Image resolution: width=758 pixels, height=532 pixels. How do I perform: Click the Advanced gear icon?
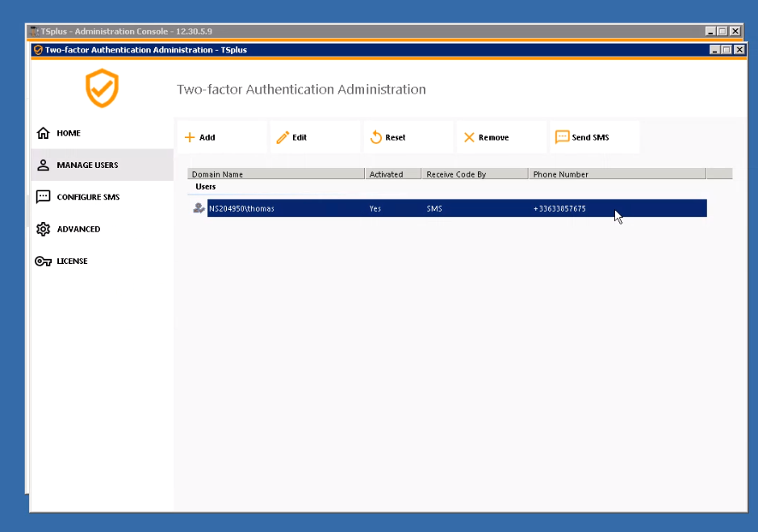pos(44,229)
